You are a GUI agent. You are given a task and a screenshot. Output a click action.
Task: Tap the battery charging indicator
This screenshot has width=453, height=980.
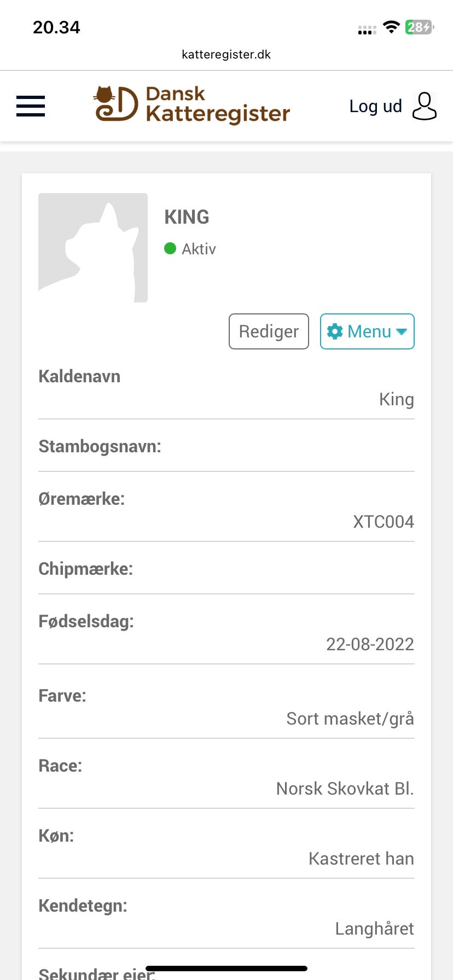click(x=419, y=27)
